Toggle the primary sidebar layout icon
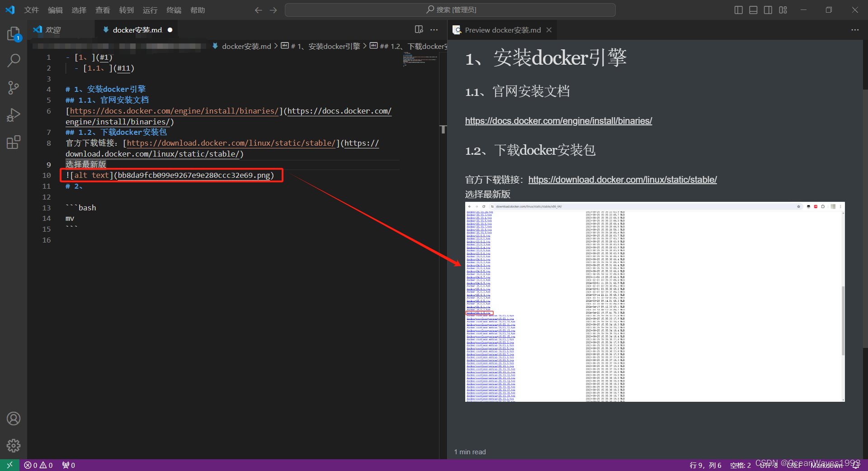This screenshot has width=868, height=471. [x=739, y=10]
